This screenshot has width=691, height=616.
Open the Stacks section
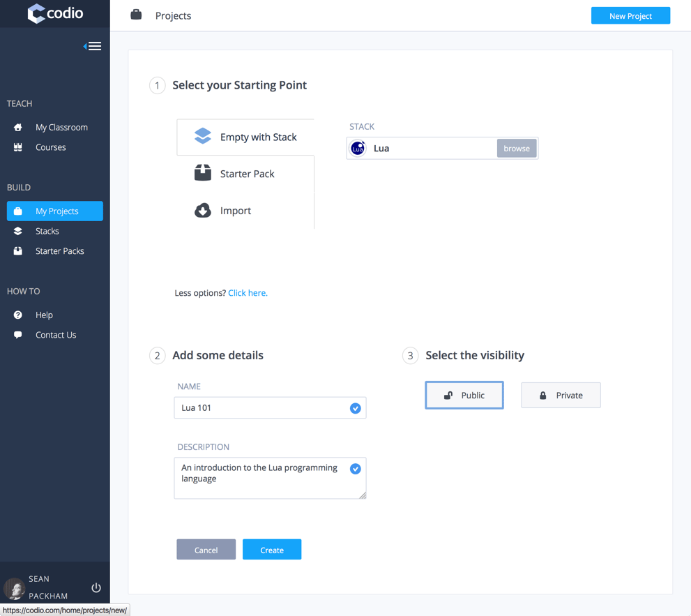pos(48,231)
